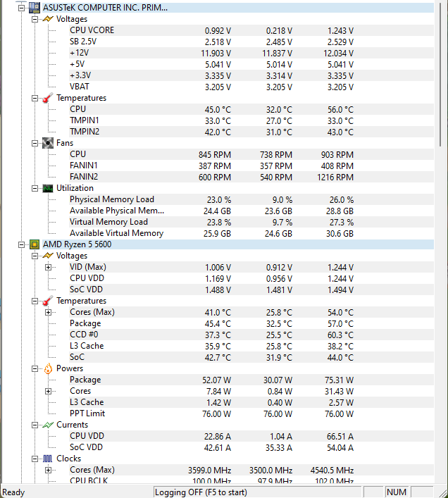Click the Ryzen Voltages lightning icon
This screenshot has width=448, height=498.
click(x=48, y=256)
